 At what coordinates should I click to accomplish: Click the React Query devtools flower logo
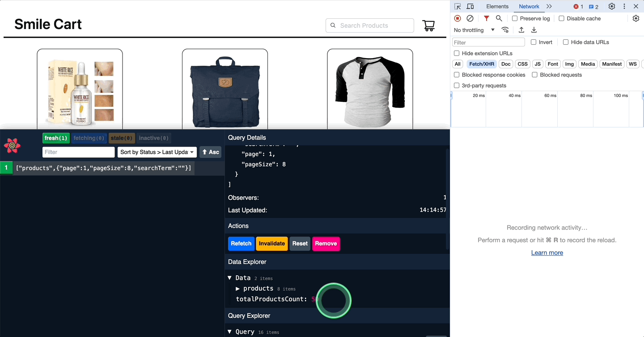[x=13, y=145]
